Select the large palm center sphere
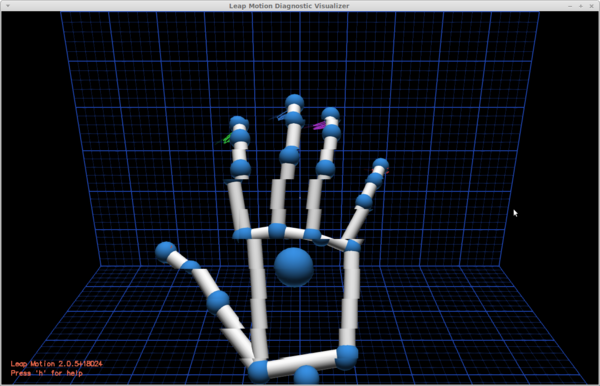Image resolution: width=600 pixels, height=386 pixels. click(x=293, y=267)
